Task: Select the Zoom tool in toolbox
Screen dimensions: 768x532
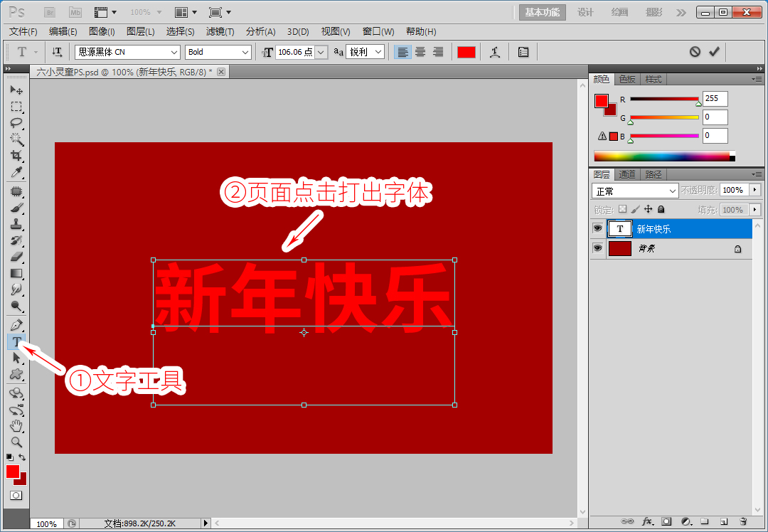Action: [16, 442]
